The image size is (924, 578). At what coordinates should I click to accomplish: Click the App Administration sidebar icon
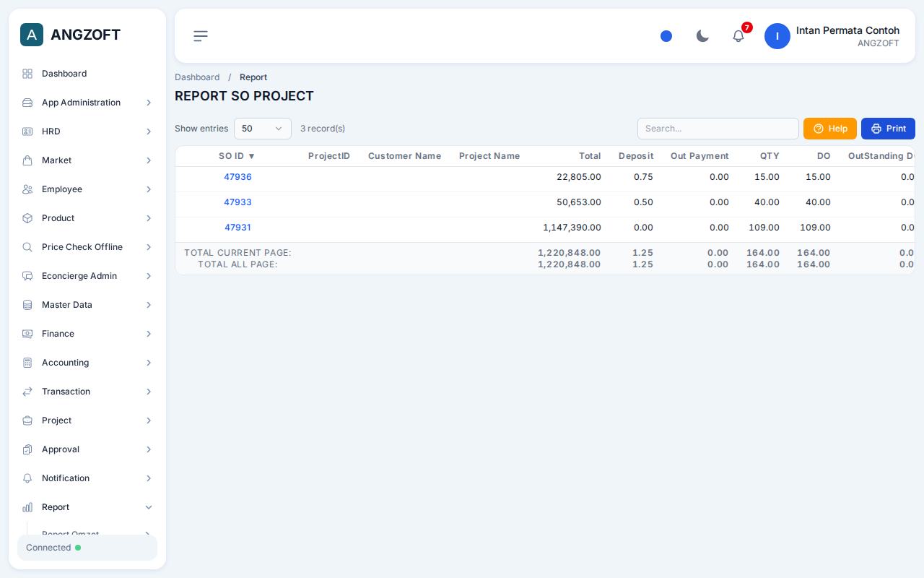(27, 103)
